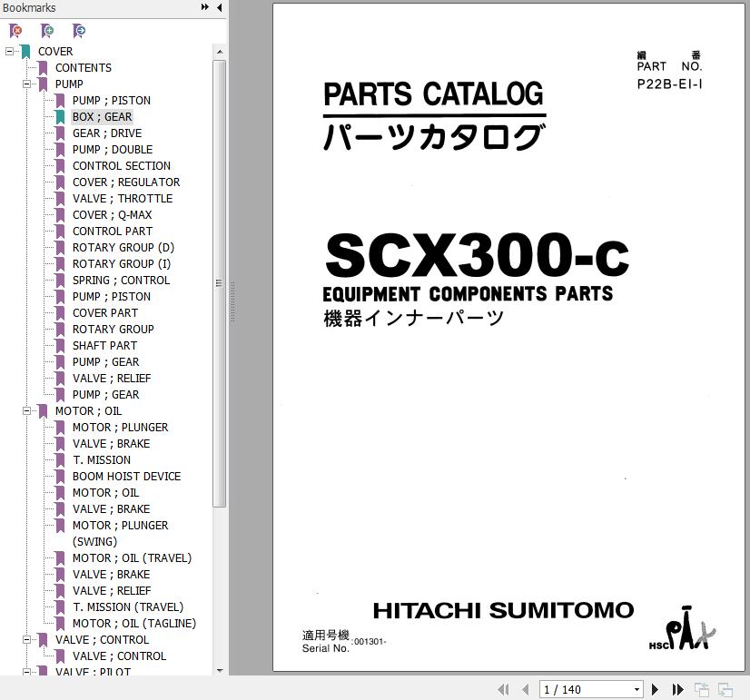Select the PUMP parent bookmark
The height and width of the screenshot is (700, 750).
[69, 84]
